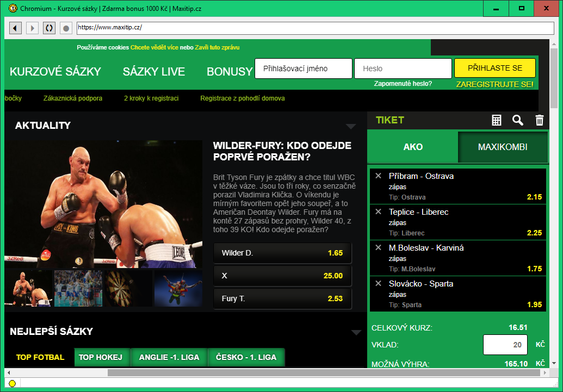Viewport: 563px width, 392px height.
Task: Click the Wilder-Fury article headline
Action: tap(282, 151)
